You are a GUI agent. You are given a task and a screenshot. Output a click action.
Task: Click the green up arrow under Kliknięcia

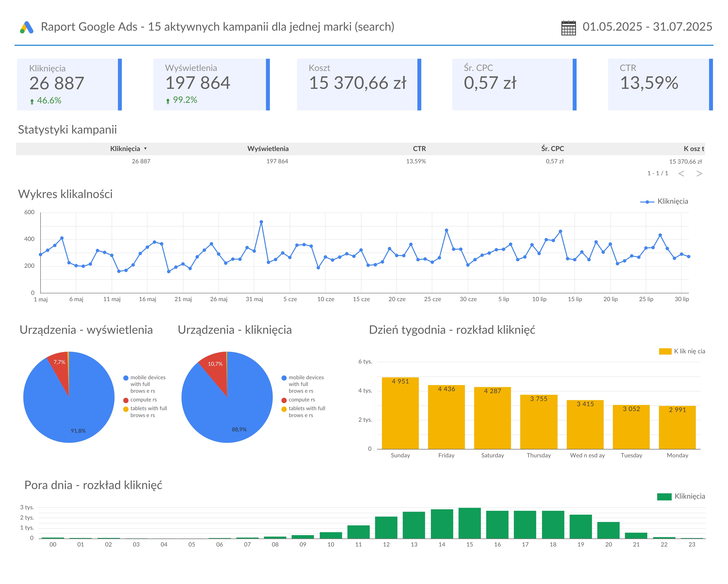point(32,101)
